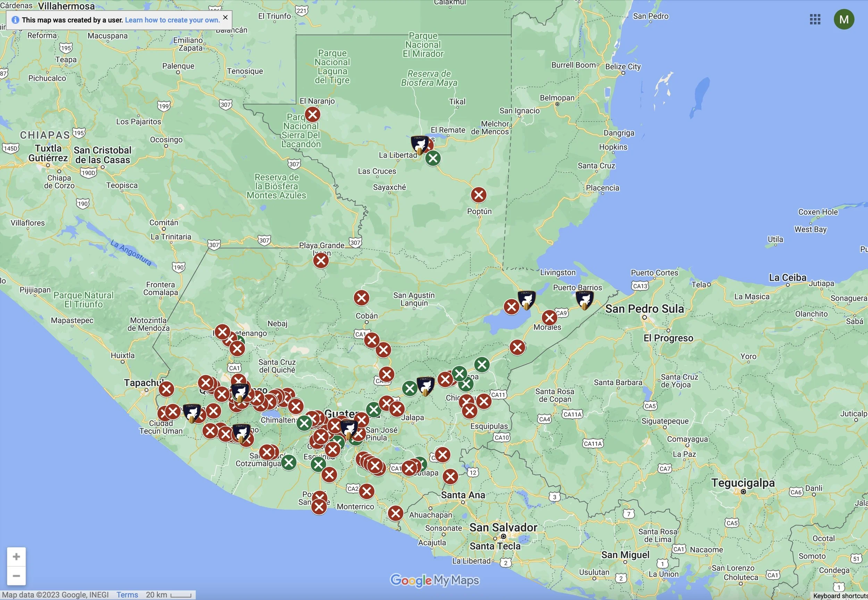The height and width of the screenshot is (600, 868).
Task: Click red X marker near Tapachula
Action: (x=166, y=389)
